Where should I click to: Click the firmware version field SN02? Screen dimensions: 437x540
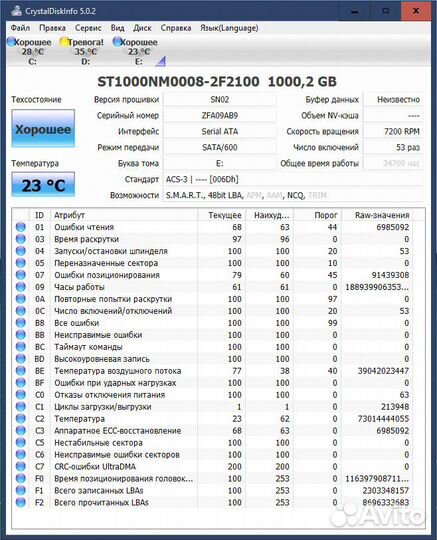point(220,100)
